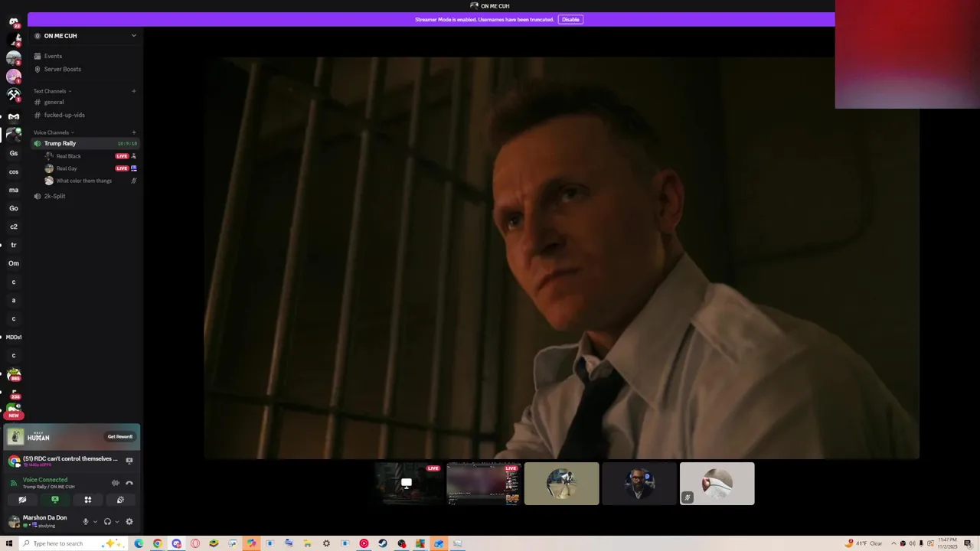The height and width of the screenshot is (551, 980).
Task: Open Opera browser from taskbar
Action: (x=195, y=543)
